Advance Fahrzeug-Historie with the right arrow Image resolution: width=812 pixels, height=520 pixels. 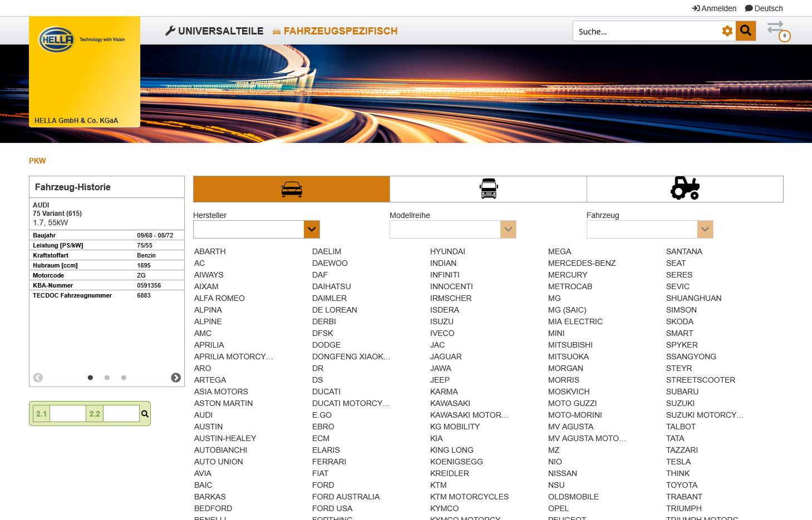176,378
